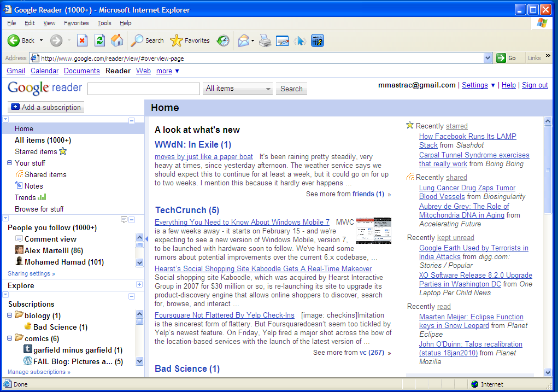
Task: Open the Home page house icon
Action: [117, 40]
